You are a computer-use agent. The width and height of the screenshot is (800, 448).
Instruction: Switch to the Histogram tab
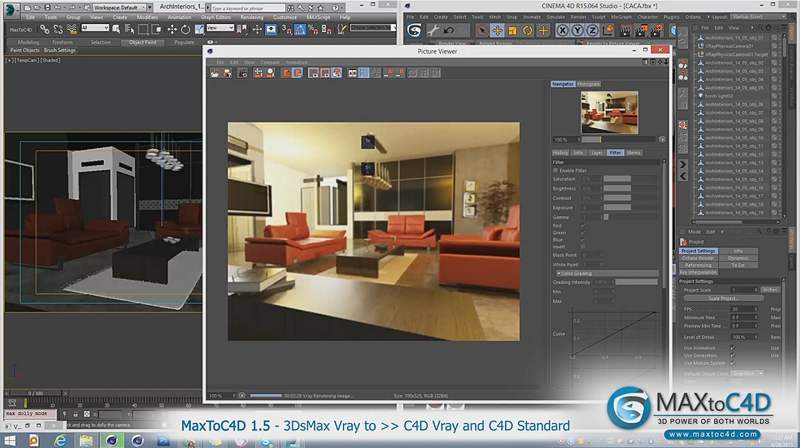point(590,84)
